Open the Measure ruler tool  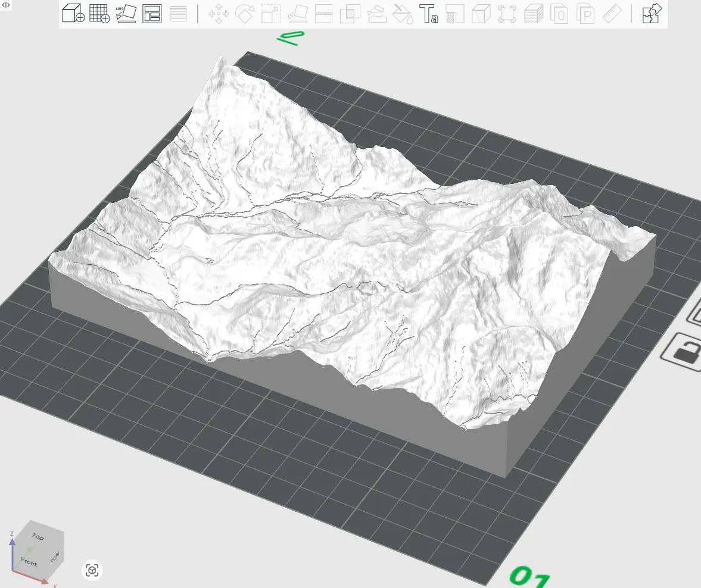point(612,14)
